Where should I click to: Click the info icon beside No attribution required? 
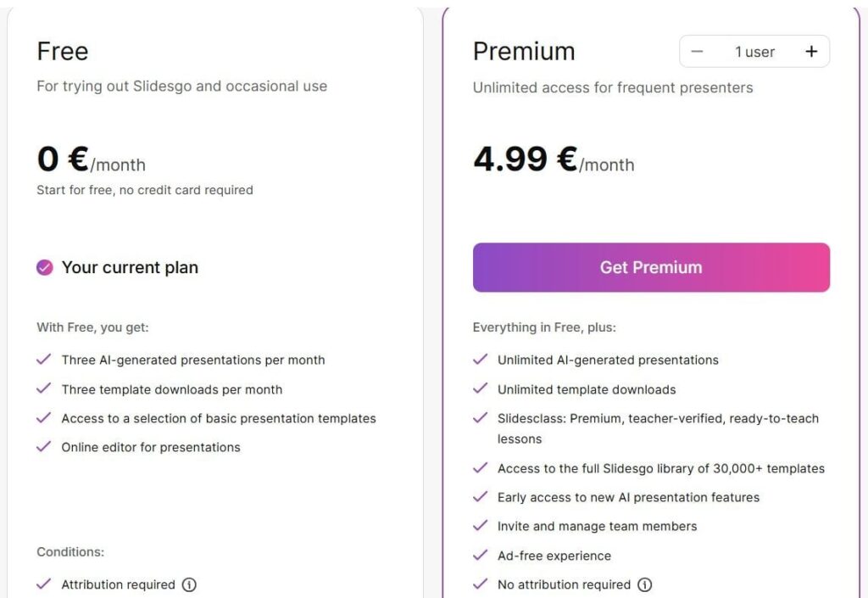[645, 584]
